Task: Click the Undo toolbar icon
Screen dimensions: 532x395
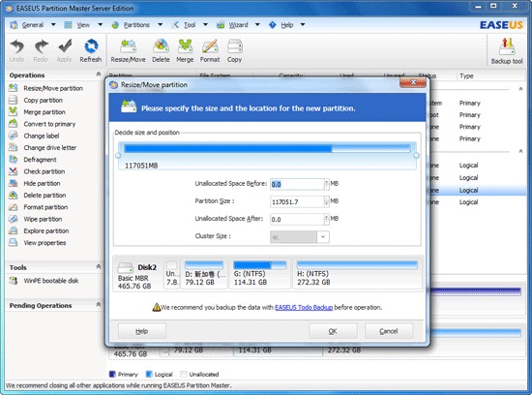Action: coord(16,50)
